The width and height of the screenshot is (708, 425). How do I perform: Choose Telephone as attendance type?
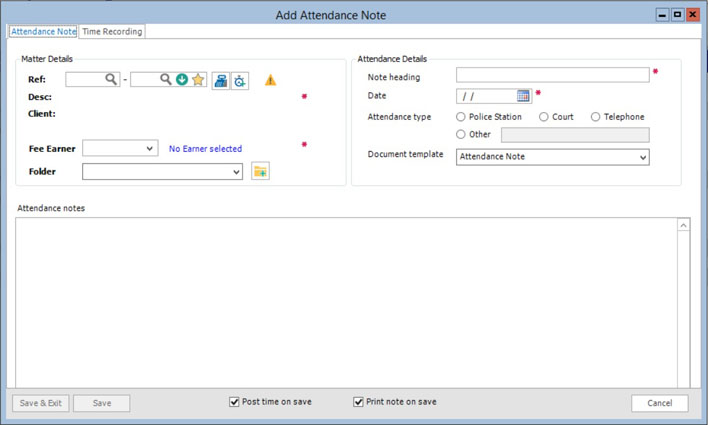coord(596,117)
